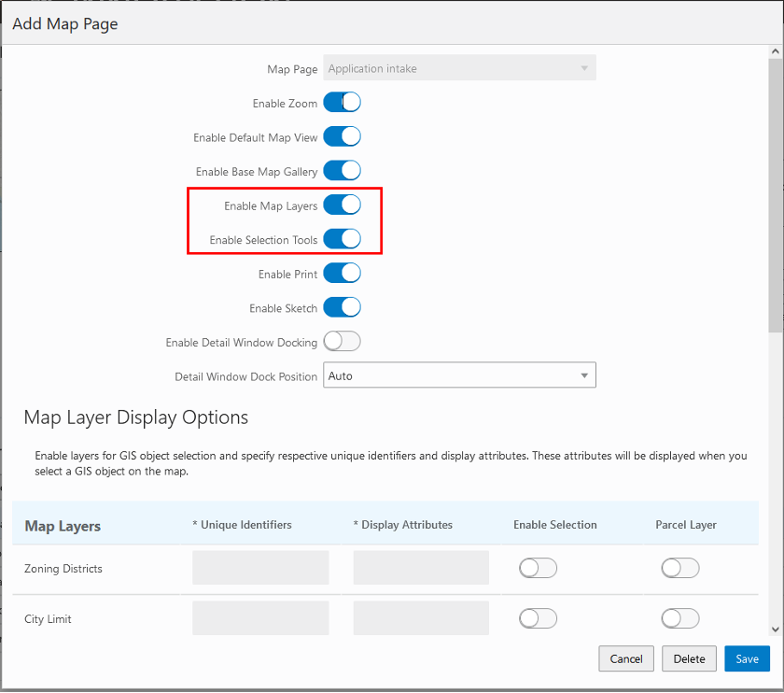Toggle the Enable Map Layers switch
This screenshot has width=784, height=693.
coord(342,205)
